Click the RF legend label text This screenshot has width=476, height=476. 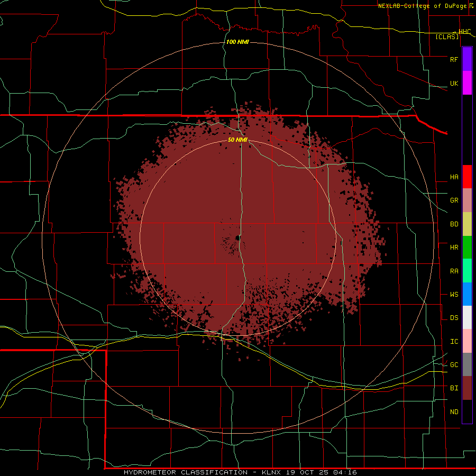click(454, 59)
